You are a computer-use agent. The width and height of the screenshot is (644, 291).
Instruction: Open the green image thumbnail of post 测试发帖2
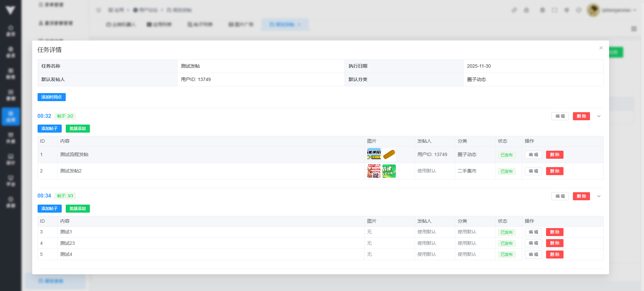point(389,171)
